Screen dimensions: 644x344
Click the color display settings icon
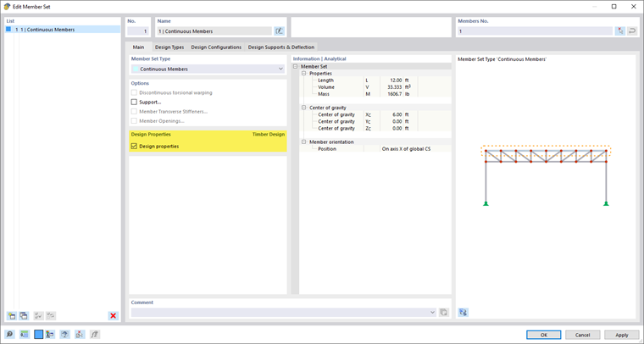[x=50, y=335]
